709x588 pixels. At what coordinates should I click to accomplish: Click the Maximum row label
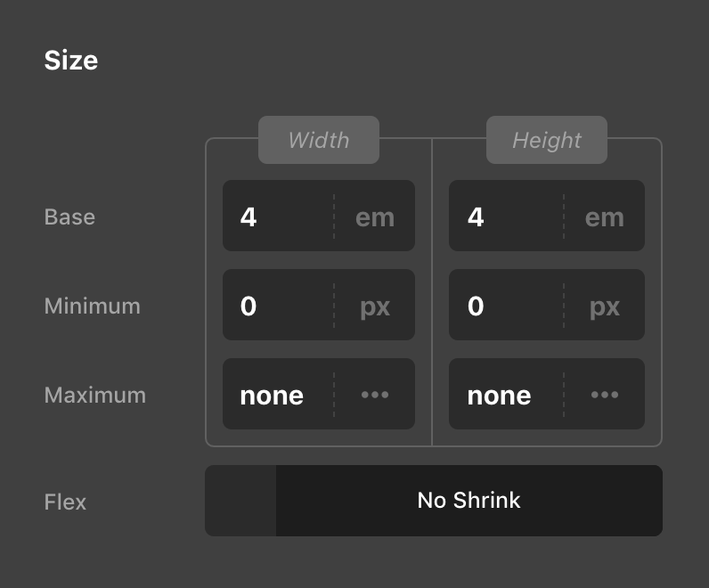95,395
